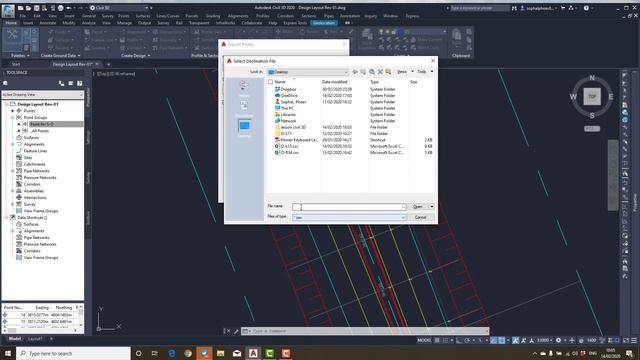Open Microsoft Edge from taskbar
The width and height of the screenshot is (640, 360).
coord(171,353)
